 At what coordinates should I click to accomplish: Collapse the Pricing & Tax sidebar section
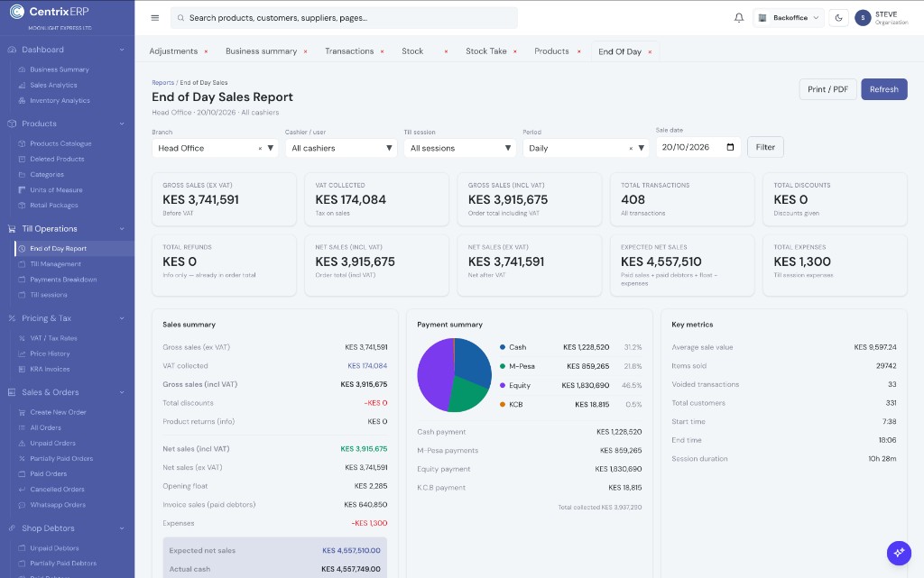pos(122,317)
